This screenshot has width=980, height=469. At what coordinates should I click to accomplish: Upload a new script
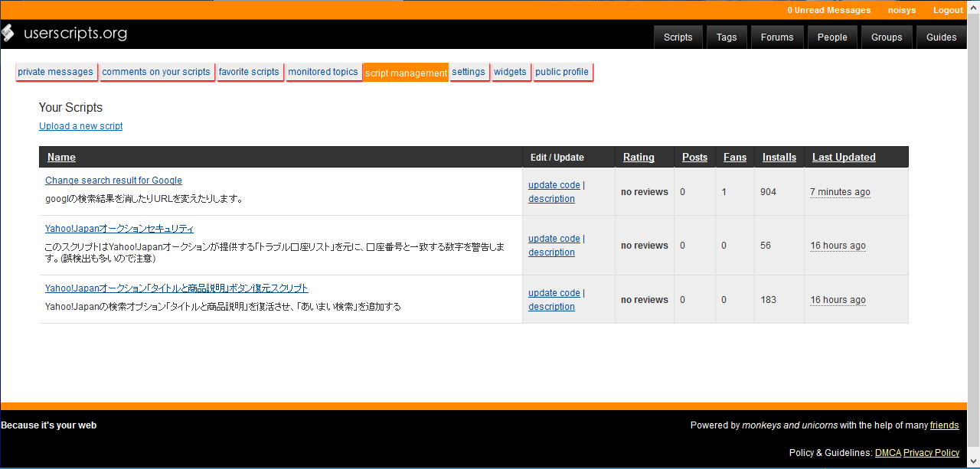(80, 125)
